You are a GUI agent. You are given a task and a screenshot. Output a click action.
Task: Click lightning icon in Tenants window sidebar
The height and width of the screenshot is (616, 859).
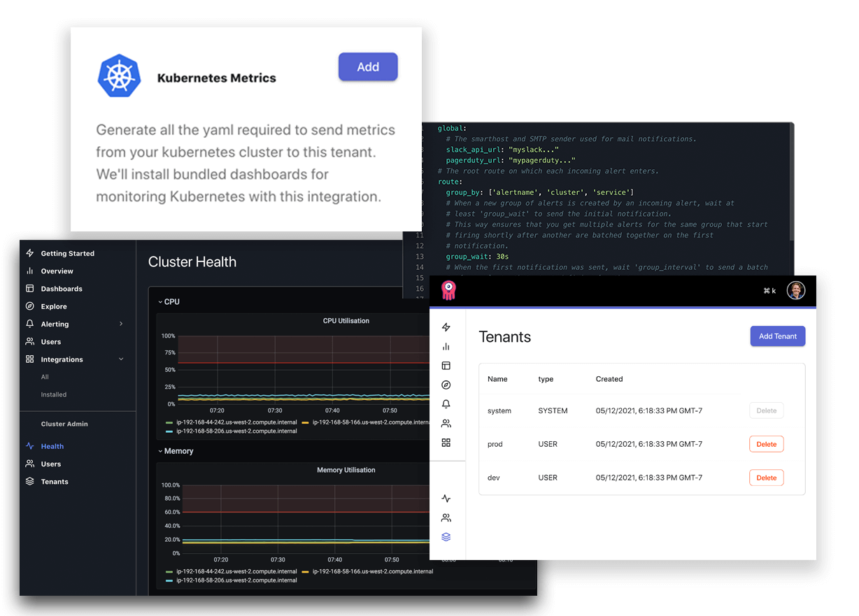(446, 327)
